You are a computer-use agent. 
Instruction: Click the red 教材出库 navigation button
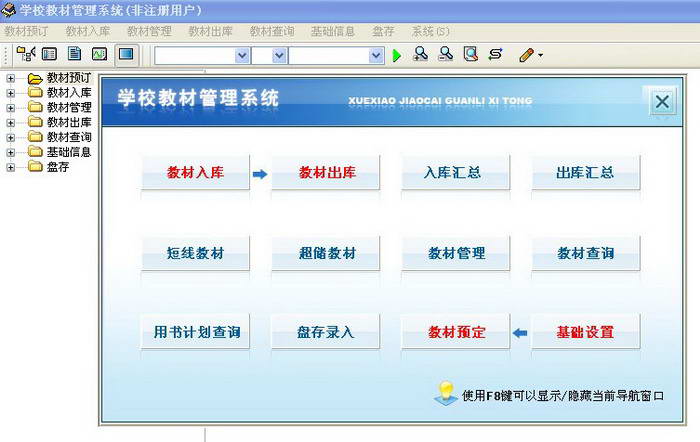[x=326, y=172]
